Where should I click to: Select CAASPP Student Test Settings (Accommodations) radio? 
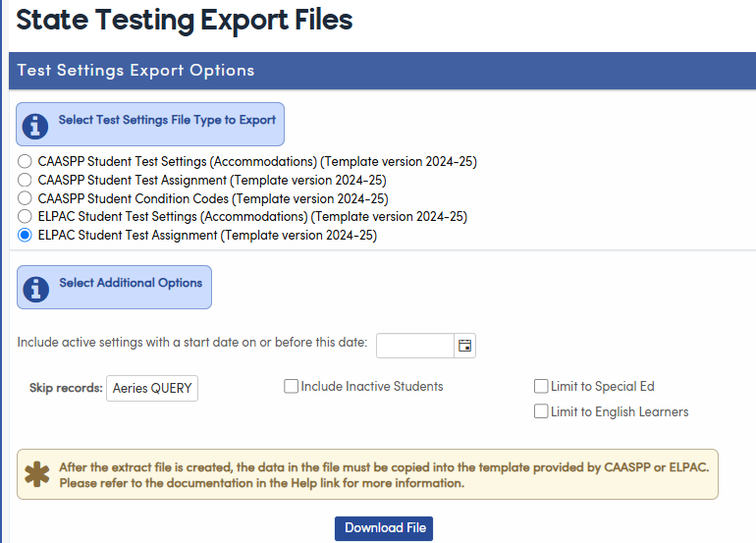(x=25, y=161)
